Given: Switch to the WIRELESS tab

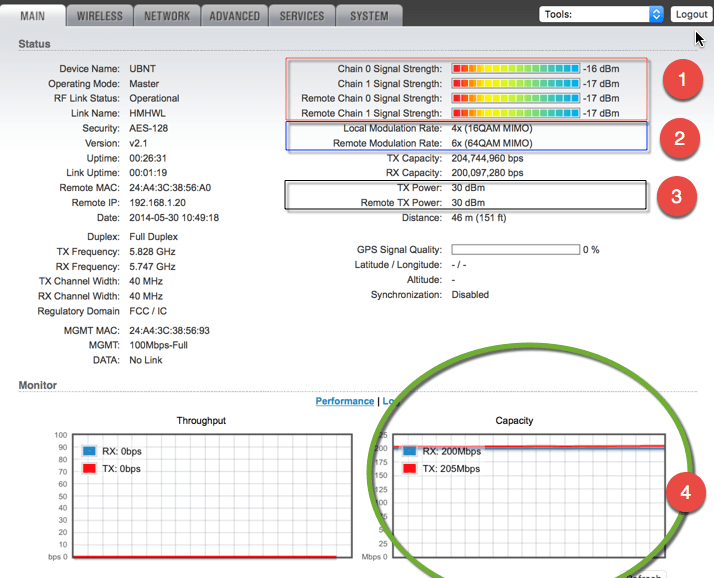Looking at the screenshot, I should coord(100,16).
